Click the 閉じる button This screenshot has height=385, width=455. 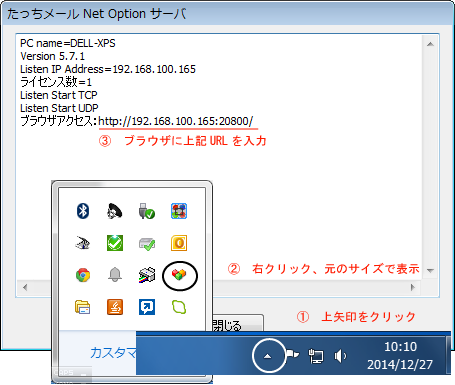coord(237,323)
